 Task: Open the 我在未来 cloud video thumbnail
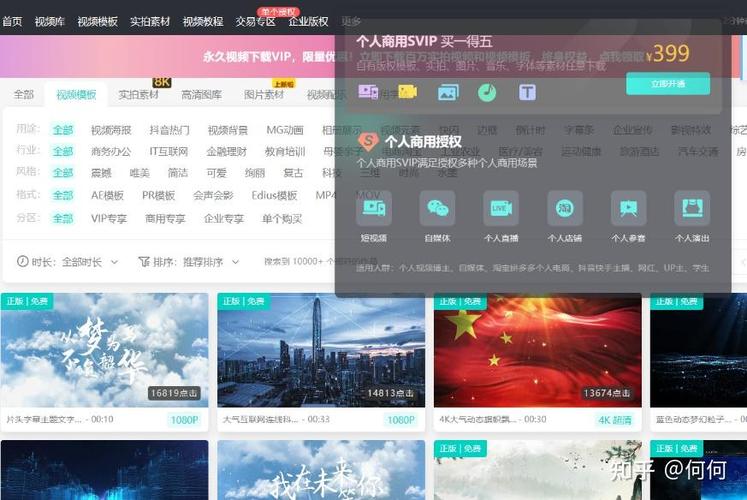tap(321, 470)
